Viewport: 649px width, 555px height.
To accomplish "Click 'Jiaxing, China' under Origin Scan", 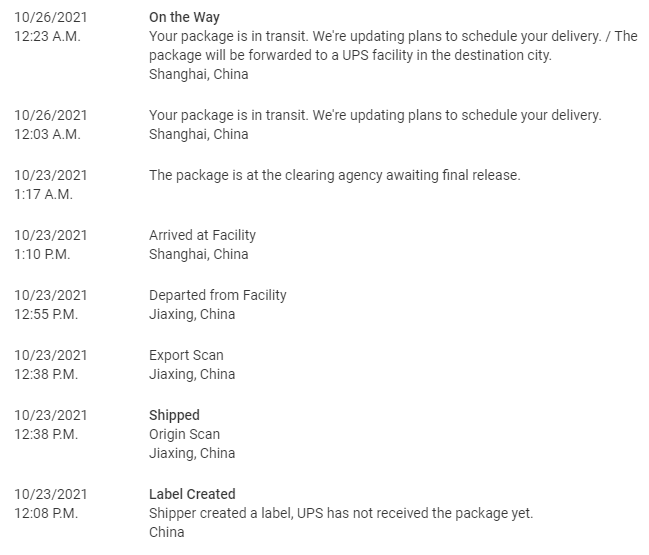I will point(192,453).
